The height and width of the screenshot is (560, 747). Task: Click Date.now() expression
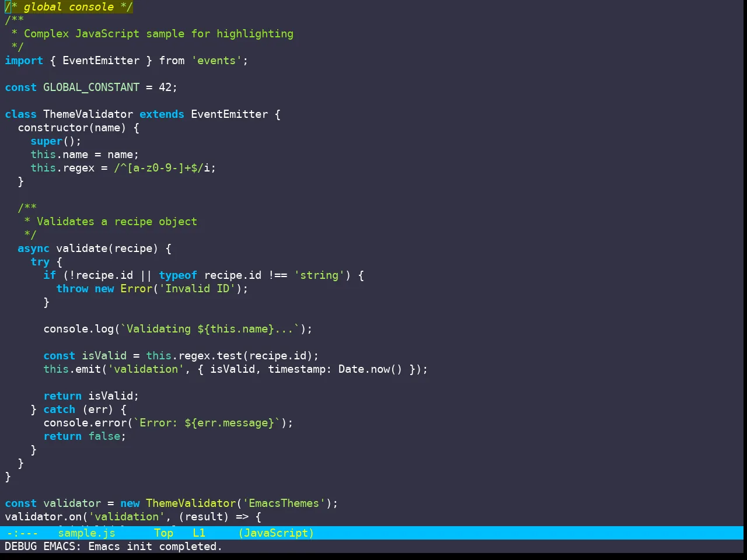[371, 369]
